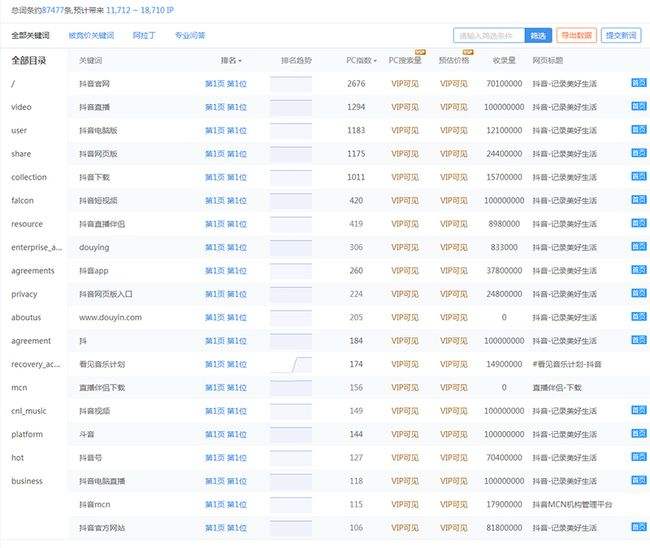This screenshot has width=650, height=548.
Task: Click the blue badge in the 144 row
Action: 639,434
